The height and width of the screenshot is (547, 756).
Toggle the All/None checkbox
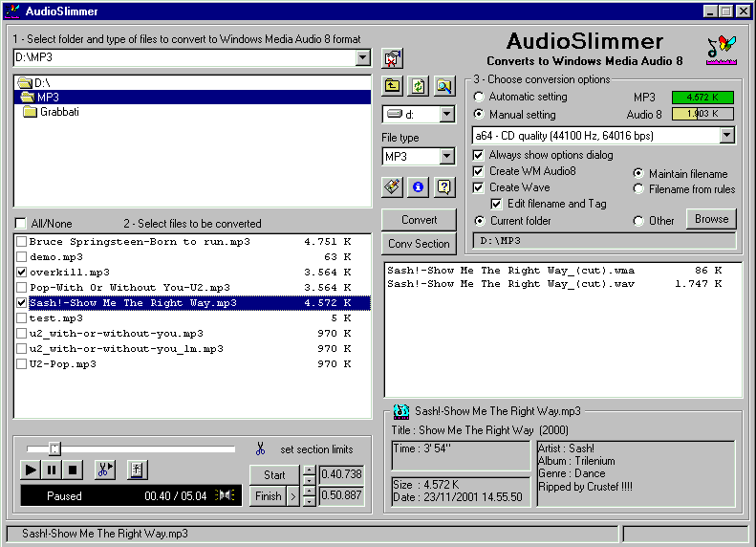[21, 224]
